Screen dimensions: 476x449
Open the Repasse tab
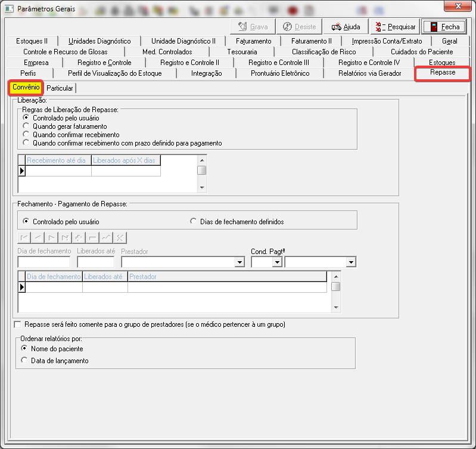click(x=443, y=73)
